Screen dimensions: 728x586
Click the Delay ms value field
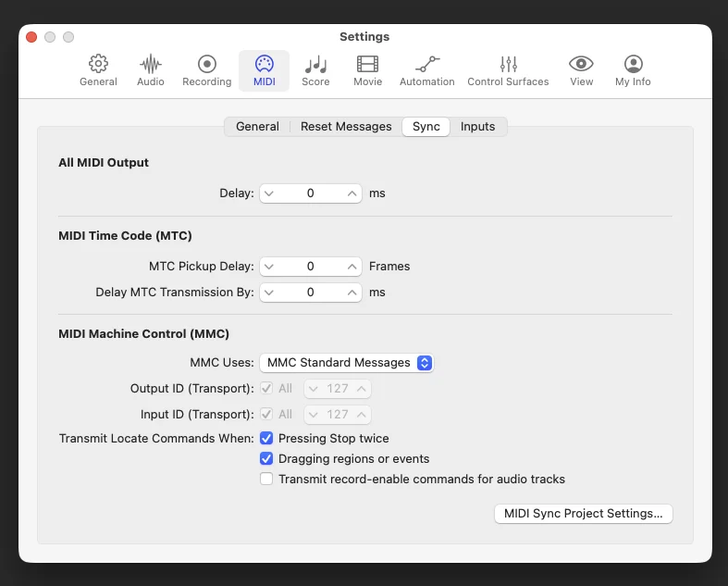point(310,193)
